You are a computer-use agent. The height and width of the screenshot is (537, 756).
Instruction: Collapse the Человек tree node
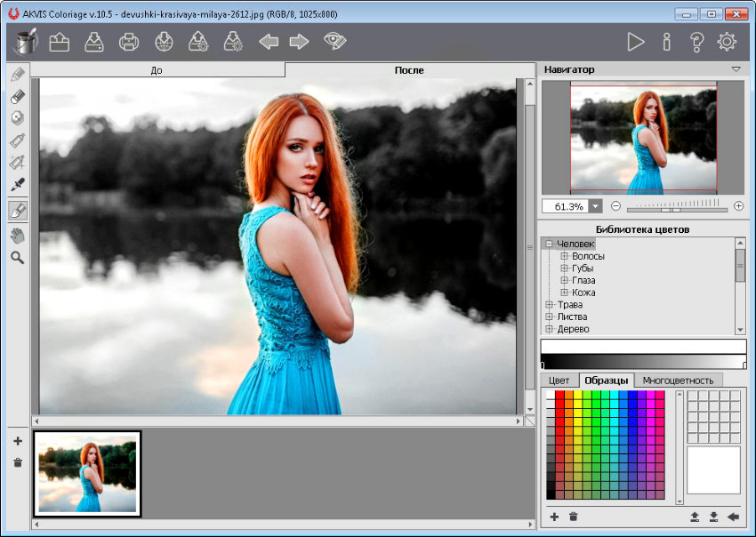coord(549,244)
